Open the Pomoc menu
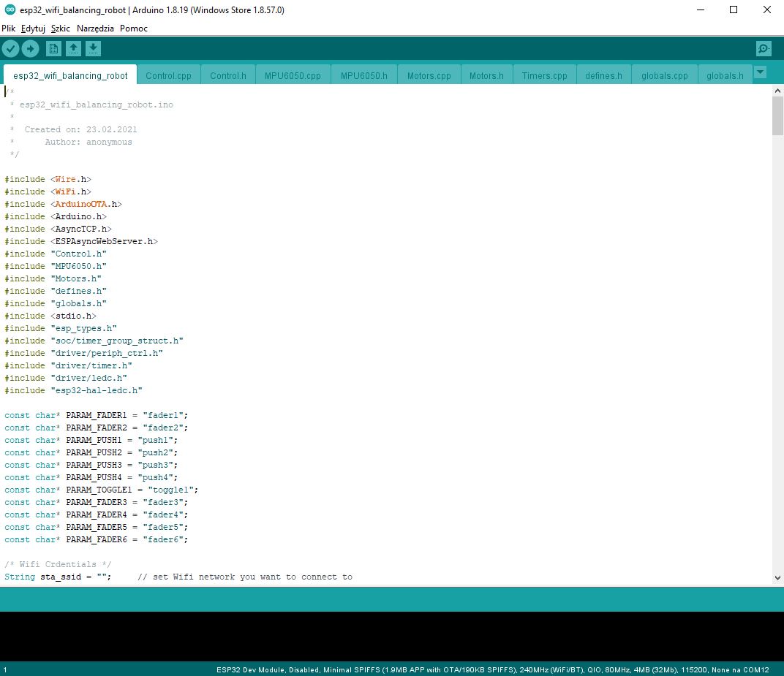The height and width of the screenshot is (676, 784). coord(134,29)
